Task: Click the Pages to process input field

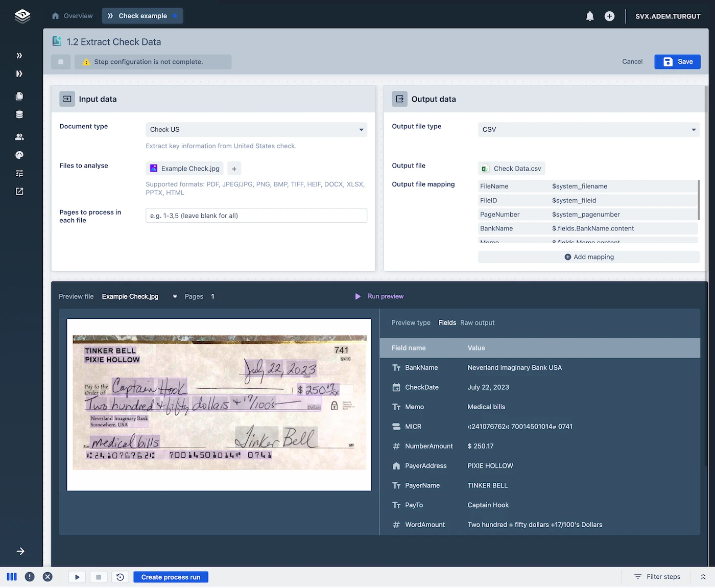Action: pyautogui.click(x=256, y=216)
